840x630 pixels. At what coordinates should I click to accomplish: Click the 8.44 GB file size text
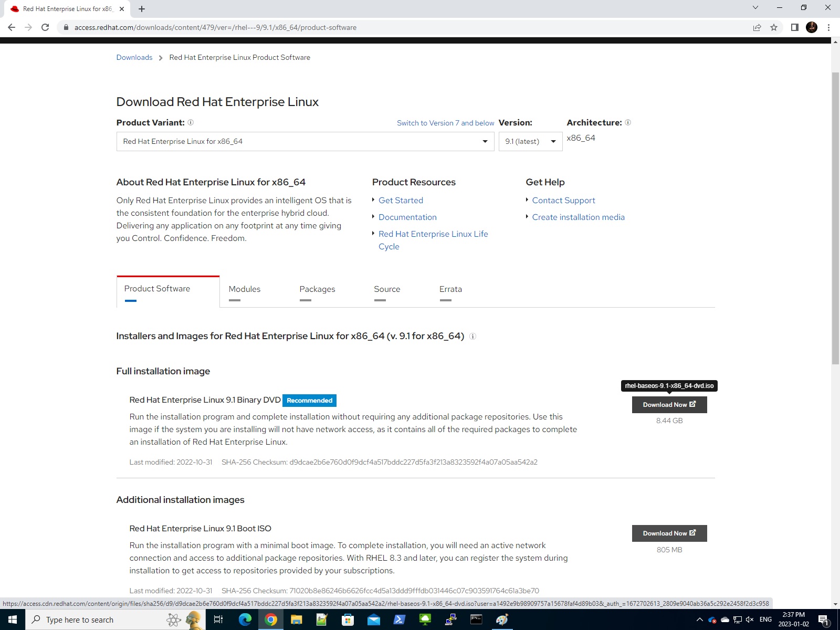(669, 421)
